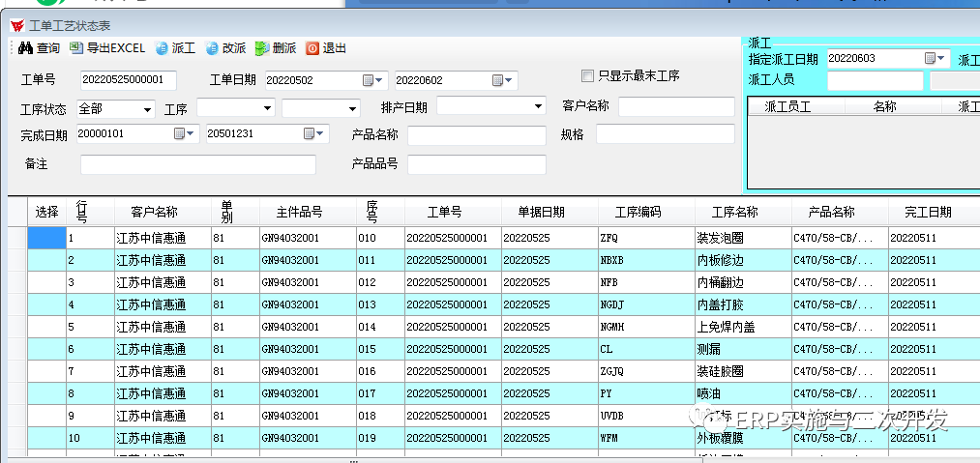Click the 退出 red power icon

coord(312,48)
